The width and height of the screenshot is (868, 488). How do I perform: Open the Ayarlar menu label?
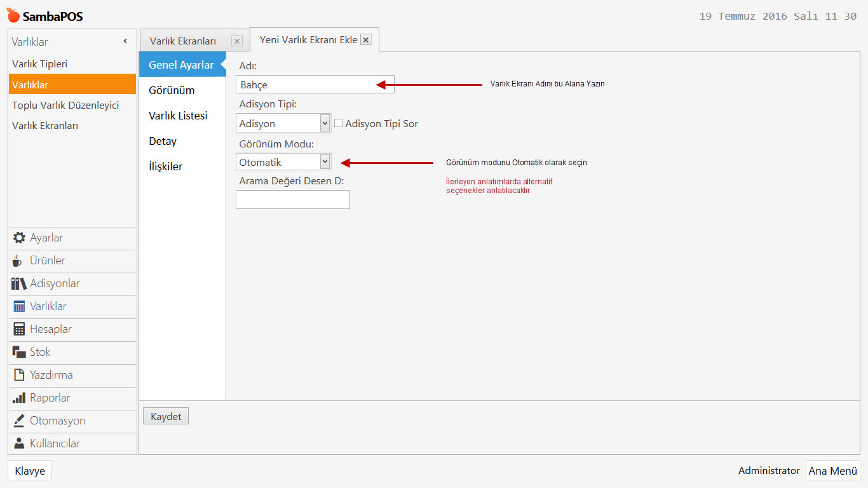click(46, 238)
